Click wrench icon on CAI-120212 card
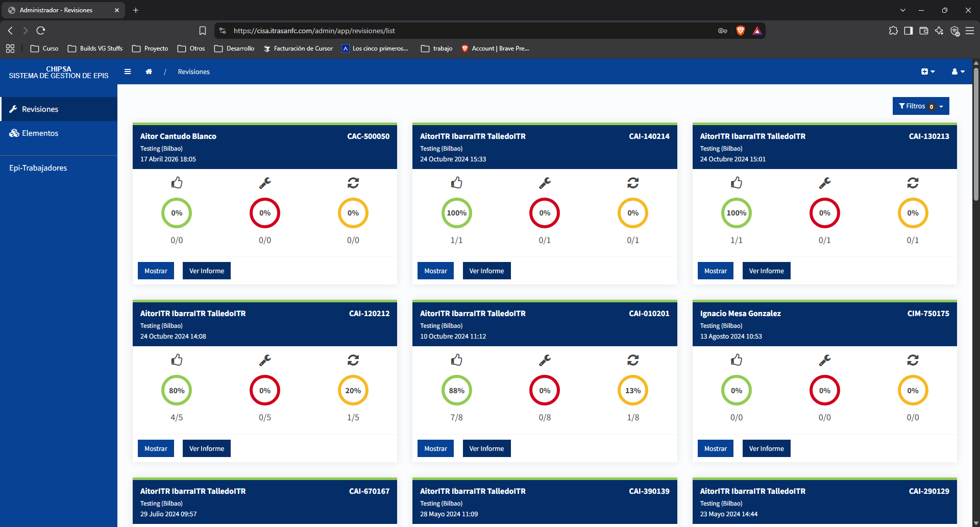Viewport: 980px width, 527px height. pyautogui.click(x=265, y=360)
